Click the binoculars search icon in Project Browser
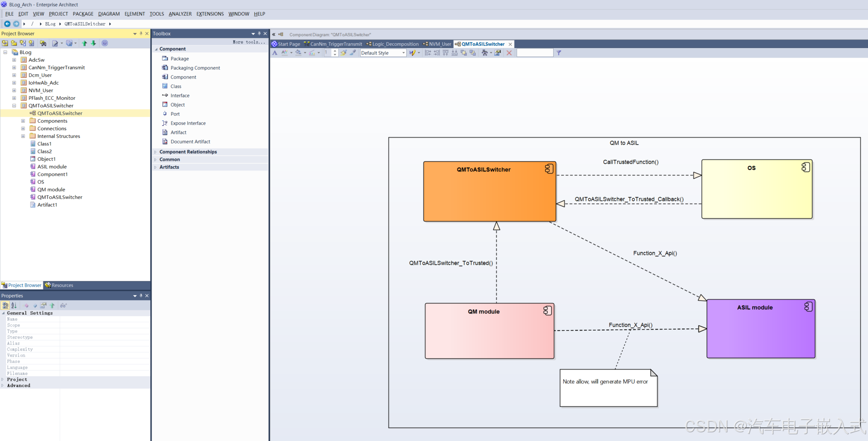This screenshot has height=441, width=868. pos(43,43)
